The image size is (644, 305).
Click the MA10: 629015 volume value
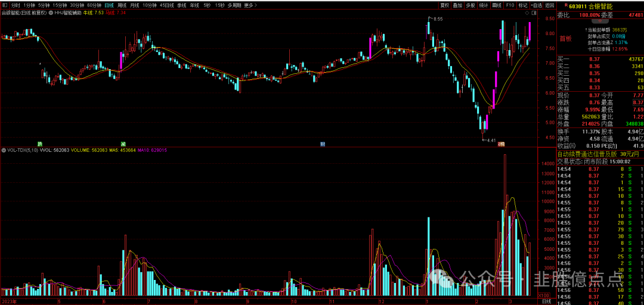pyautogui.click(x=153, y=150)
